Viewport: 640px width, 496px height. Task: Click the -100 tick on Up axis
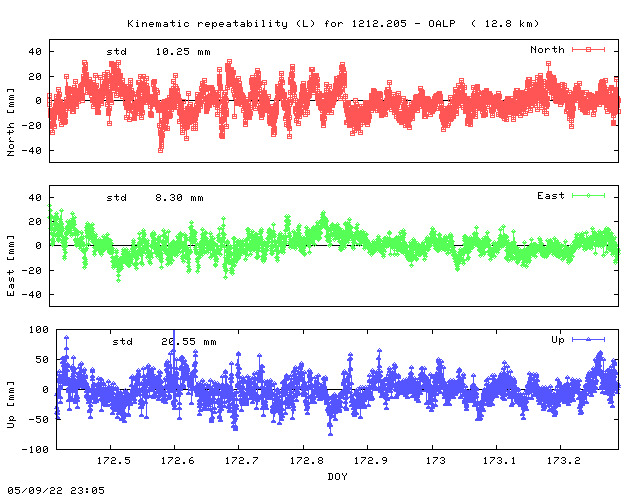(35, 449)
